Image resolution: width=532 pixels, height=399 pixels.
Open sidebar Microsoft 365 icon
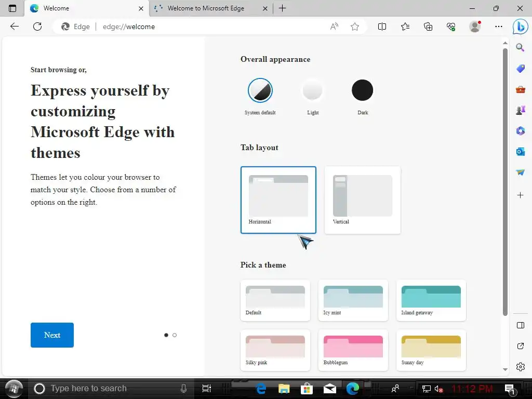pyautogui.click(x=520, y=131)
